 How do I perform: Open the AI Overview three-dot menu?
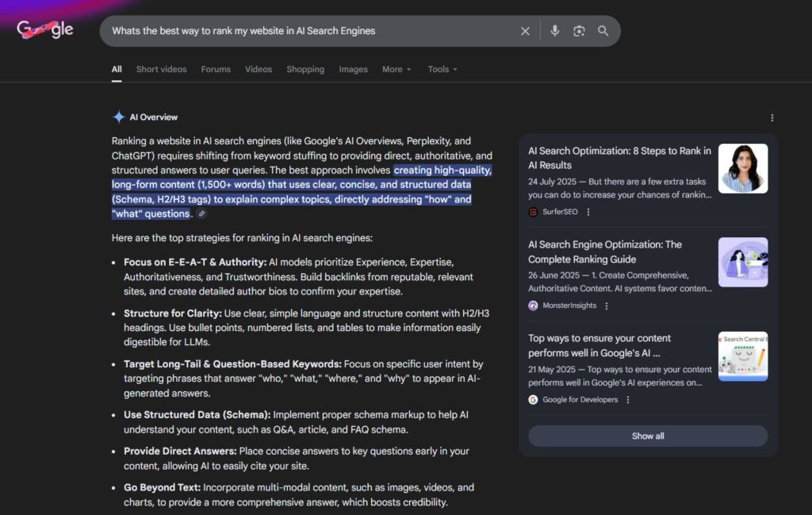[772, 117]
